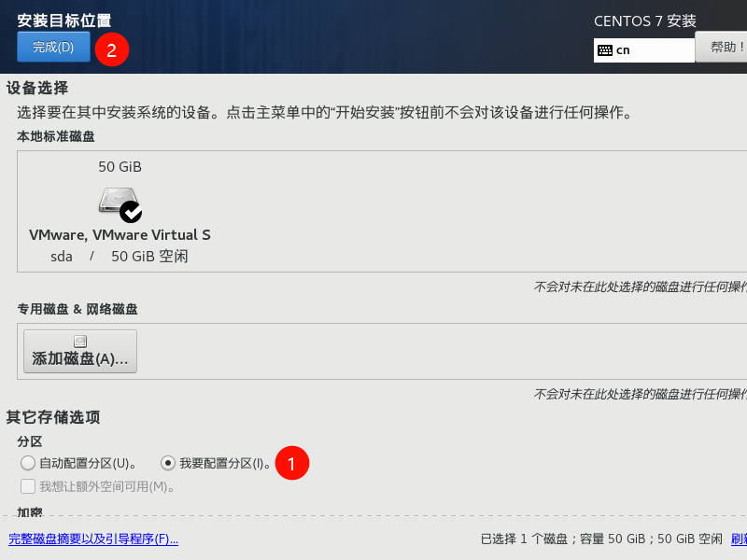
Task: Click the sda disk capacity label 50 GiB
Action: click(120, 166)
